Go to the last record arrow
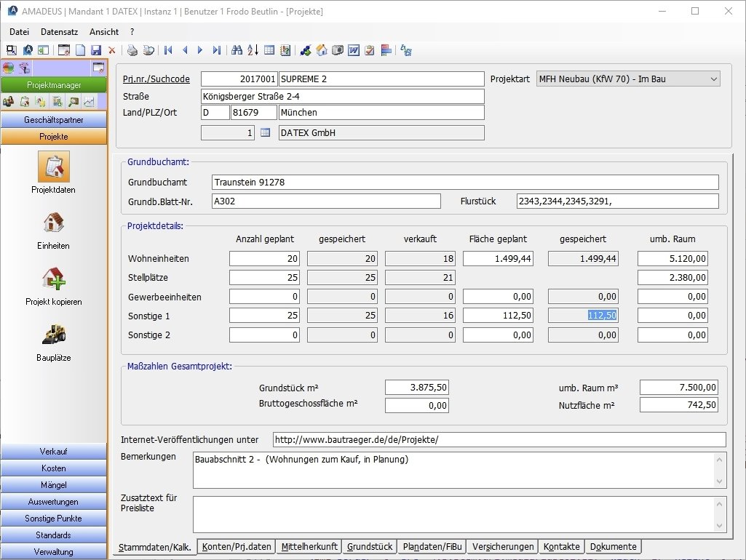 pyautogui.click(x=216, y=50)
